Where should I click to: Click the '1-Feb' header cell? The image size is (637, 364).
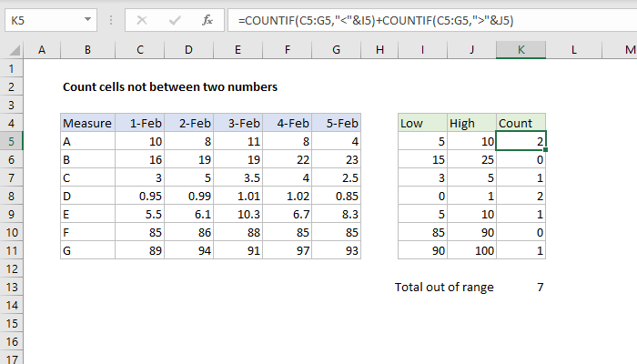(140, 123)
